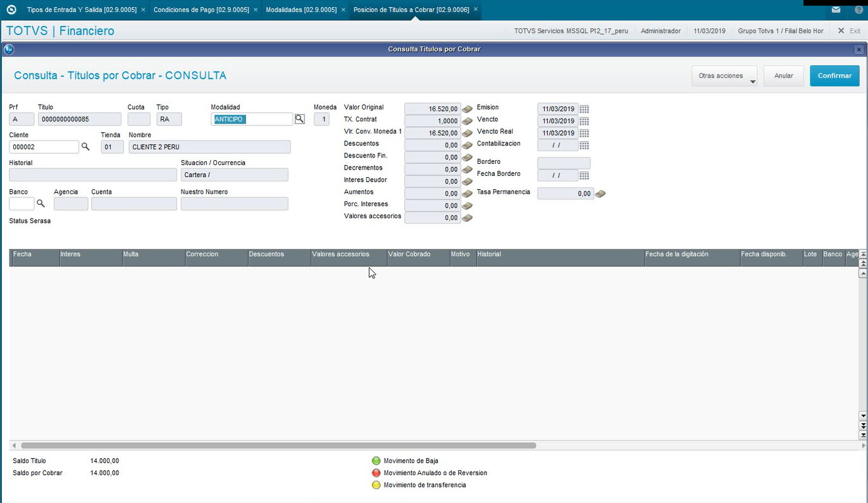Viewport: 868px width, 503px height.
Task: Click the Situacion field showing Cartera /
Action: pos(234,175)
